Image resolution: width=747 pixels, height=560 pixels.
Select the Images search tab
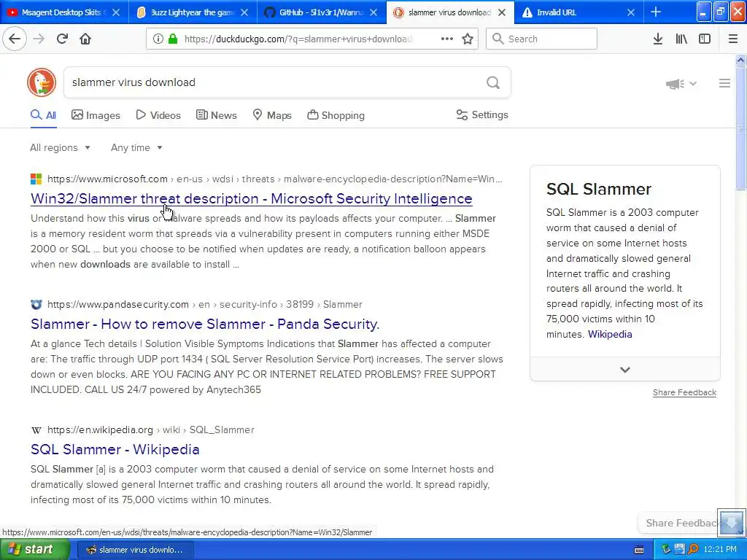[96, 115]
